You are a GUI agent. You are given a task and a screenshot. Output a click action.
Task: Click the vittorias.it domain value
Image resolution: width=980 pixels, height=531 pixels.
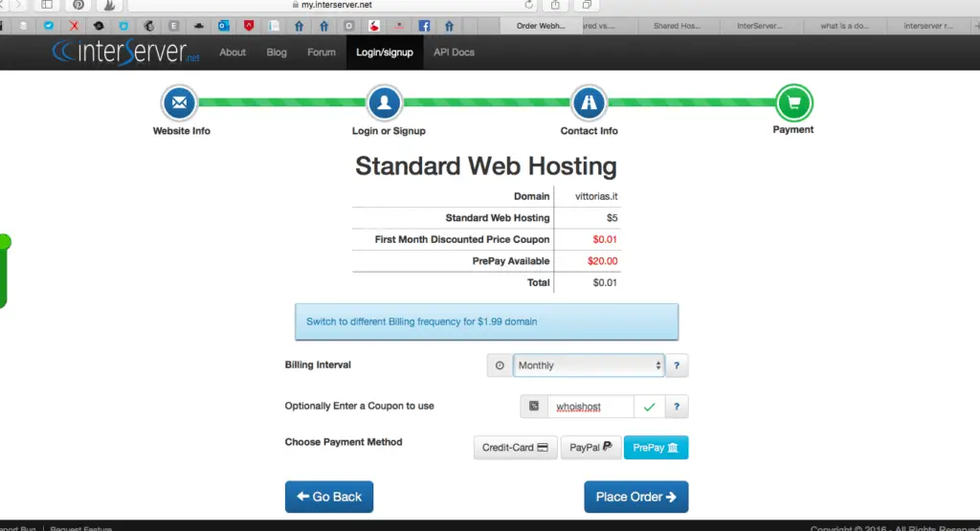(596, 196)
